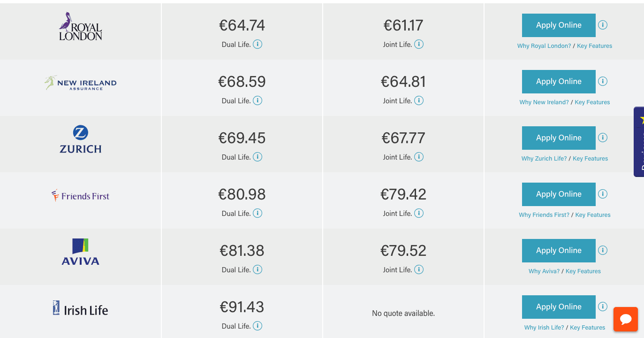644x338 pixels.
Task: Click info icon beside Irish Life Dual Life
Action: pos(258,326)
